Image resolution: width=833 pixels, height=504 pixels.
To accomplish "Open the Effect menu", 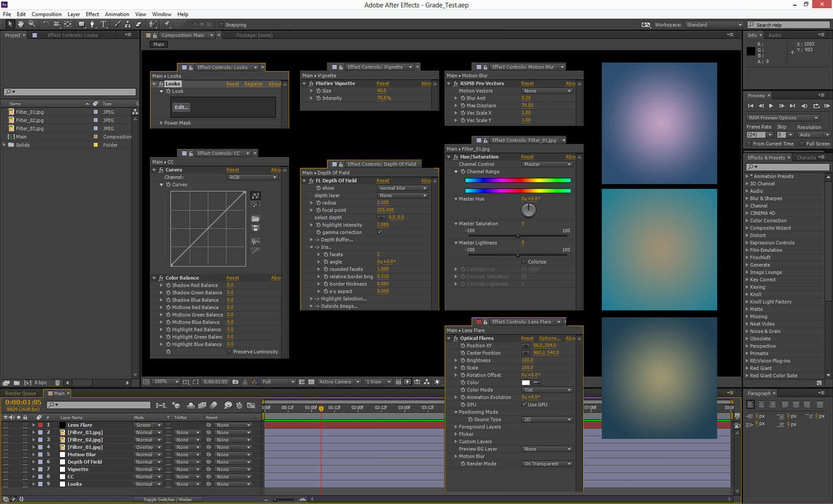I will 92,14.
